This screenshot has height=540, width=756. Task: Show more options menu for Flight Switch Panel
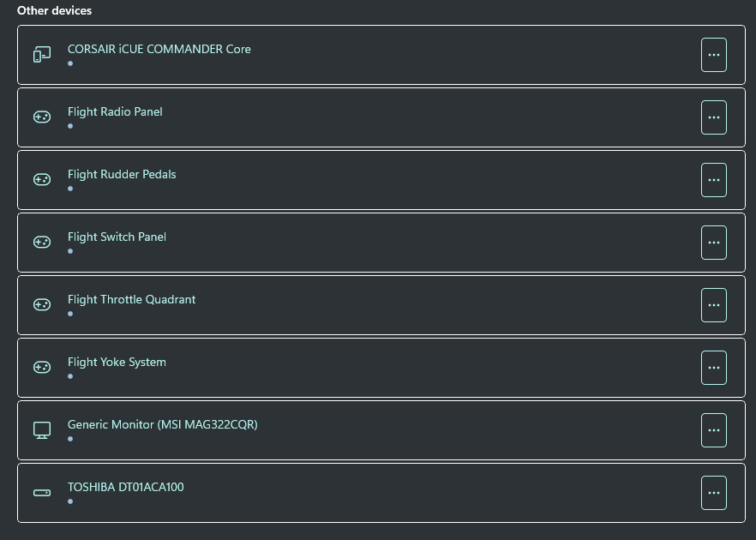tap(713, 243)
